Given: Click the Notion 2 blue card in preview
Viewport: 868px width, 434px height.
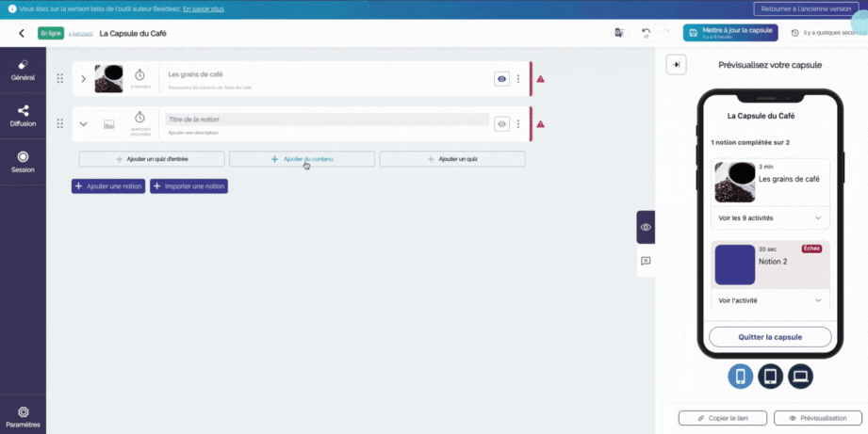Looking at the screenshot, I should point(735,265).
